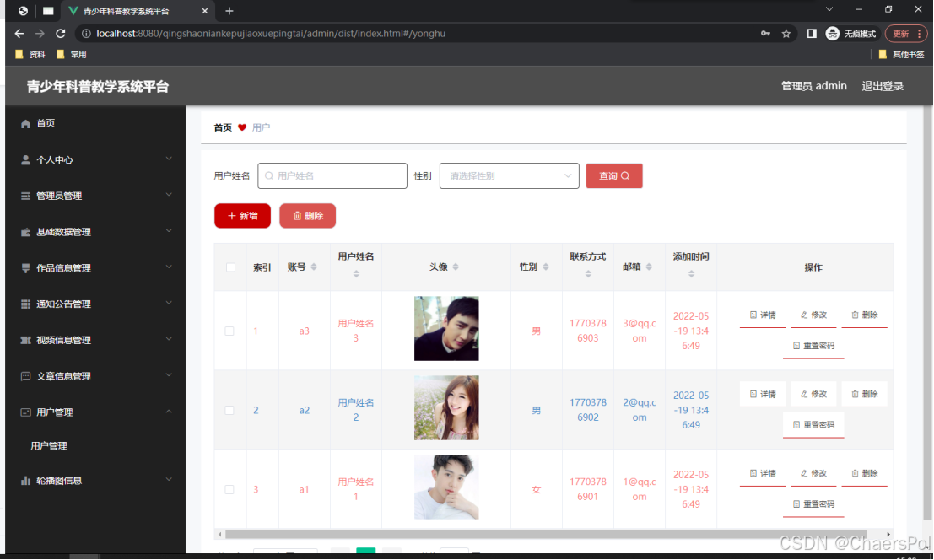This screenshot has height=560, width=934.
Task: Toggle the select-all checkbox in table header
Action: pos(230,268)
